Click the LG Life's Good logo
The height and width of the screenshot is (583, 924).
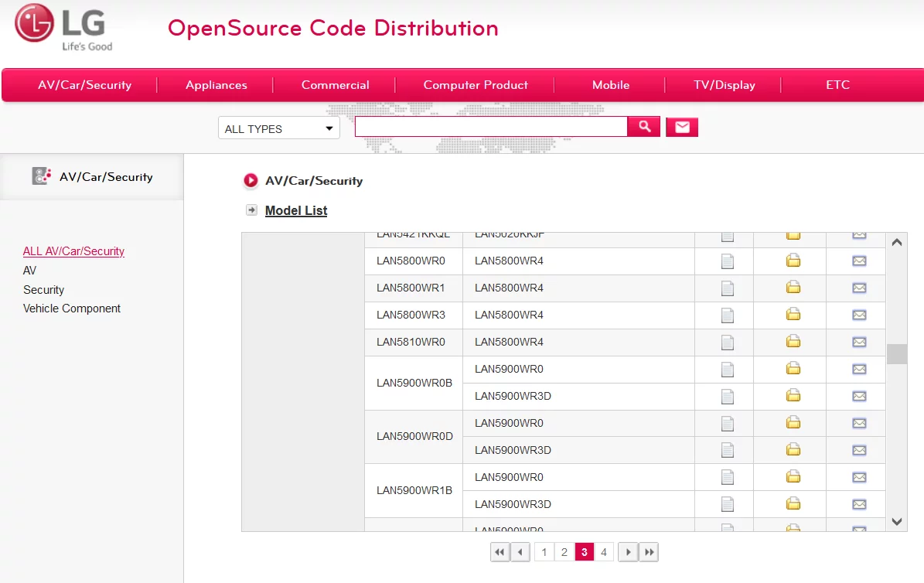pos(63,28)
